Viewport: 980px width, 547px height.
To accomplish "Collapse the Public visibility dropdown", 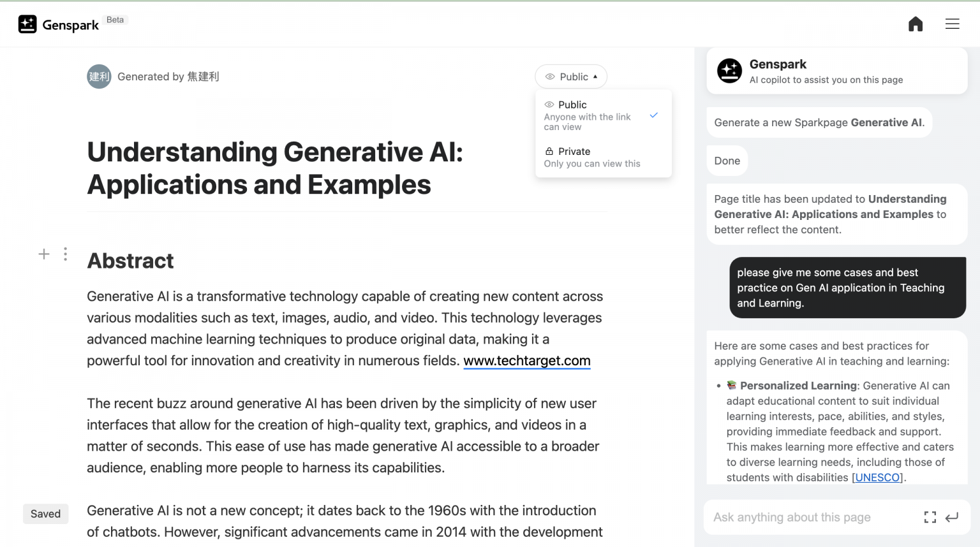I will (571, 77).
